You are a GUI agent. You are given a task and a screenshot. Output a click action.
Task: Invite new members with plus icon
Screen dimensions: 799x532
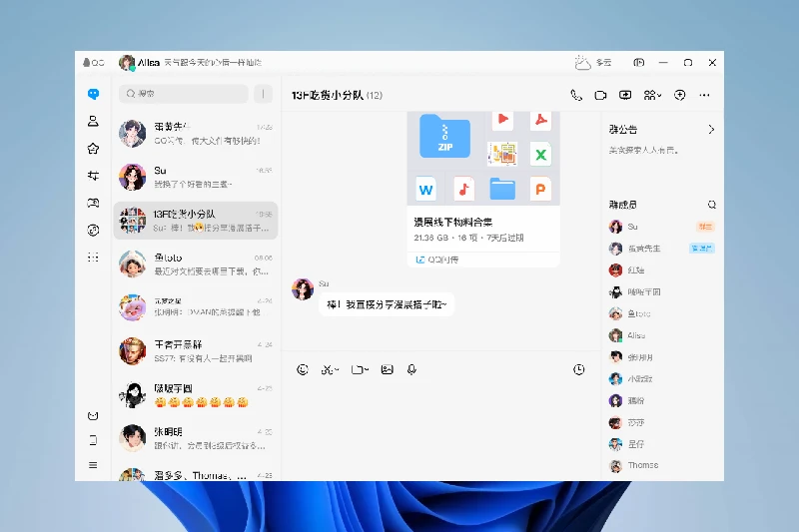point(680,95)
